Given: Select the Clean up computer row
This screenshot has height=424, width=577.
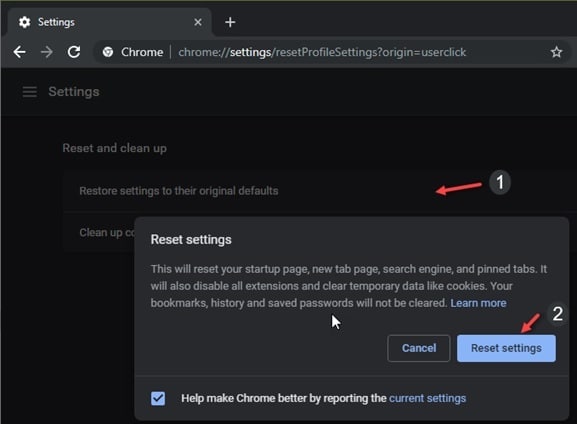Looking at the screenshot, I should point(99,233).
